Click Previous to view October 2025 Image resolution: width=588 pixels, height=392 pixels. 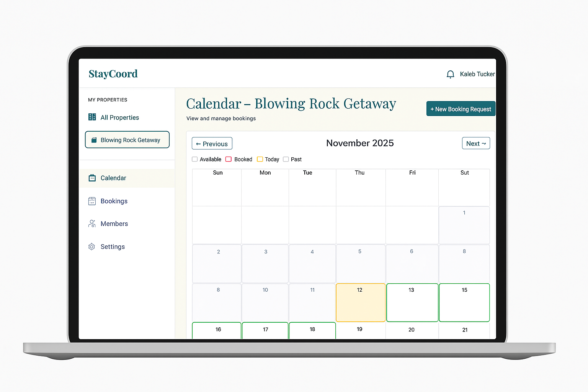tap(212, 144)
